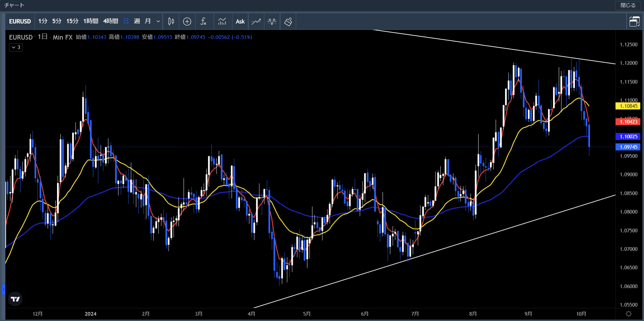Click the −0.00562 (−0.51%) change value
The image size is (644, 321).
coord(230,37)
